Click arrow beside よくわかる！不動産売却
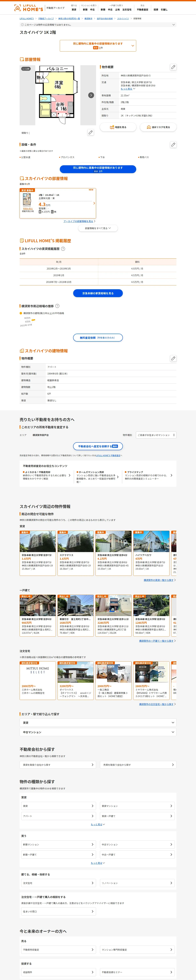Viewport: 196px width, 980px height. [x=69, y=475]
